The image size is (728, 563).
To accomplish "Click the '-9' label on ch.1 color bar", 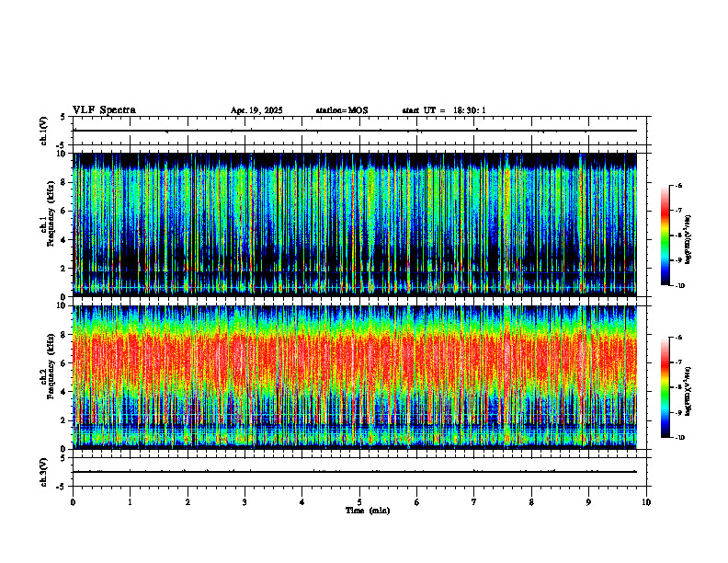I will click(678, 260).
